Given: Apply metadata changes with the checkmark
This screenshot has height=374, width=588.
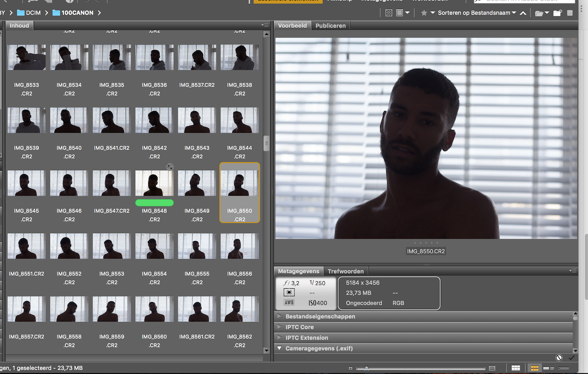Looking at the screenshot, I should (571, 358).
